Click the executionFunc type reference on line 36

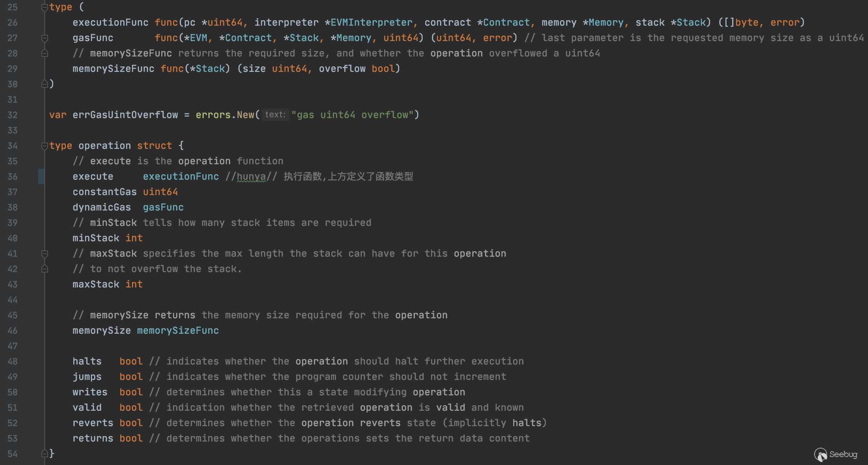181,176
